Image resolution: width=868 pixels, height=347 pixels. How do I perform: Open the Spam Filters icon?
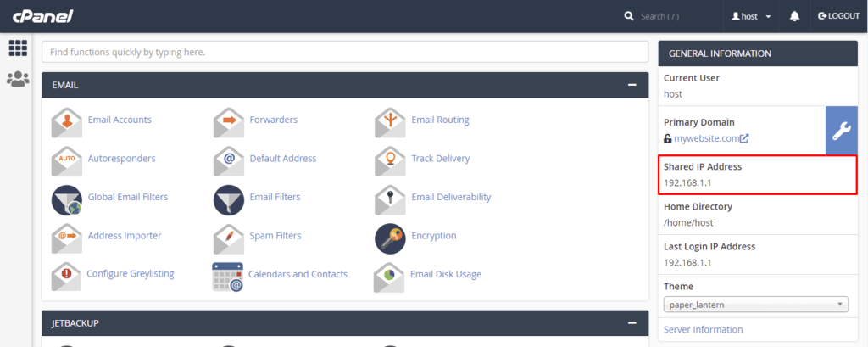pos(229,238)
